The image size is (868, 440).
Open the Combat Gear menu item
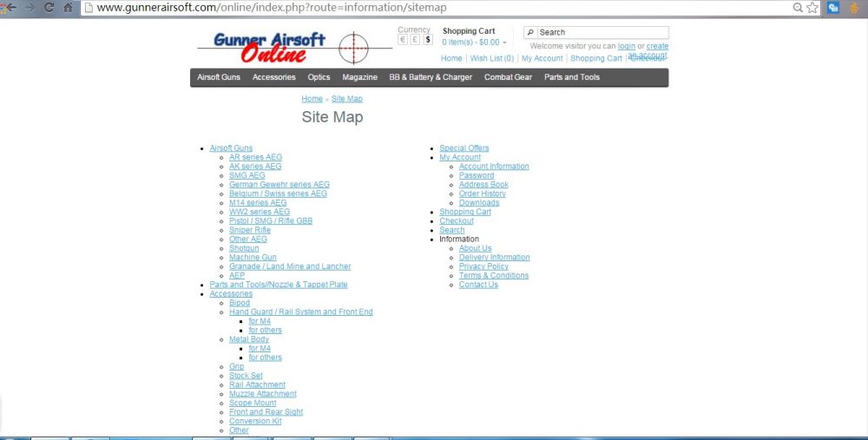508,77
